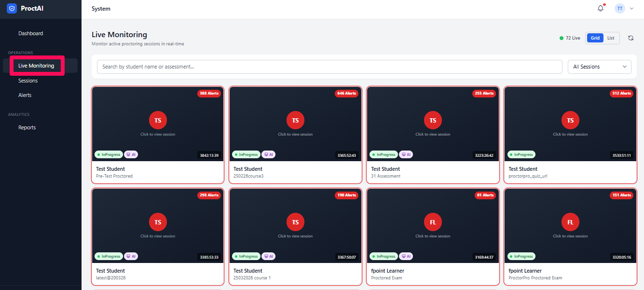Click the AI badge on latest@200326 card
This screenshot has height=290, width=644.
[131, 257]
